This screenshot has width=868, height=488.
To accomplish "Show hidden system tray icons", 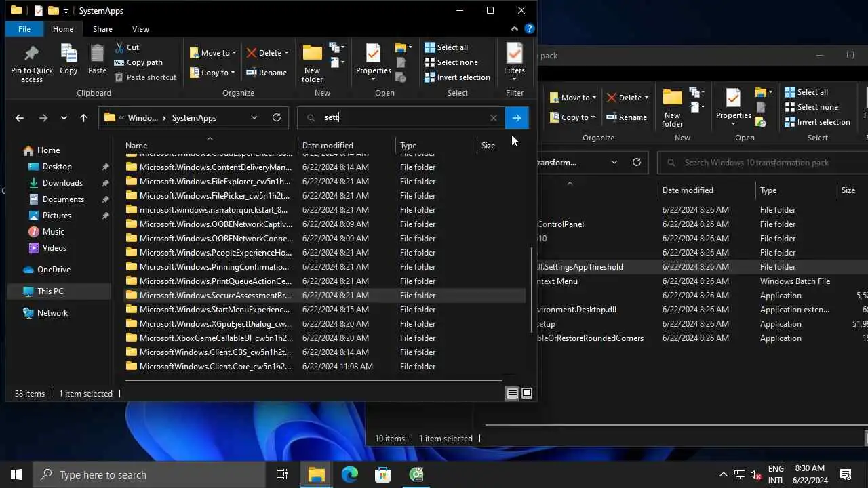I will 723,474.
